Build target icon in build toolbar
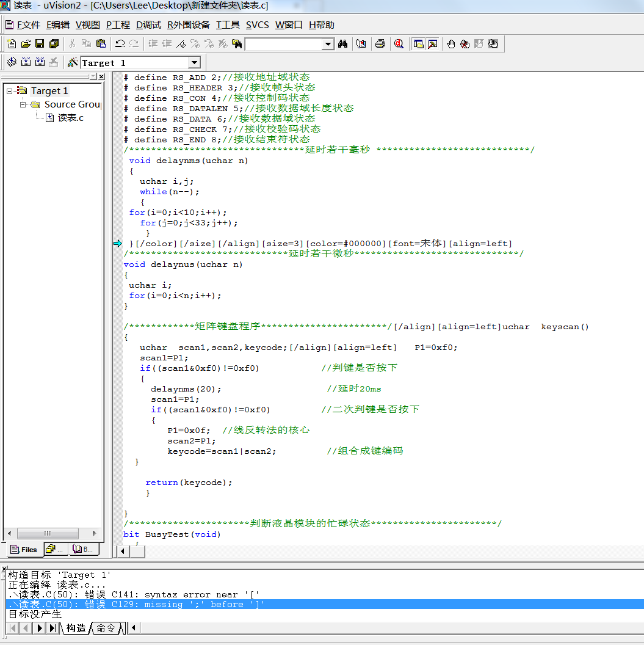Screen dimensions: 644x645 point(26,62)
